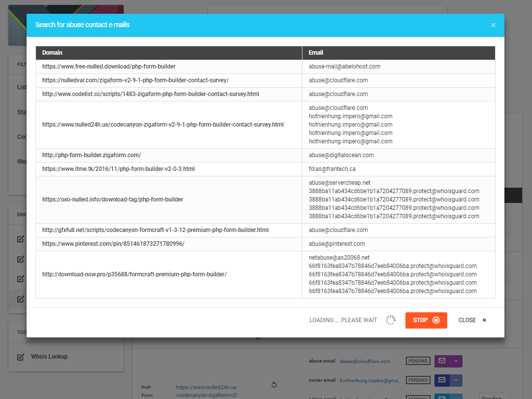Select the nulled24h.us URL in the dialog table
The image size is (532, 399).
pyautogui.click(x=163, y=125)
